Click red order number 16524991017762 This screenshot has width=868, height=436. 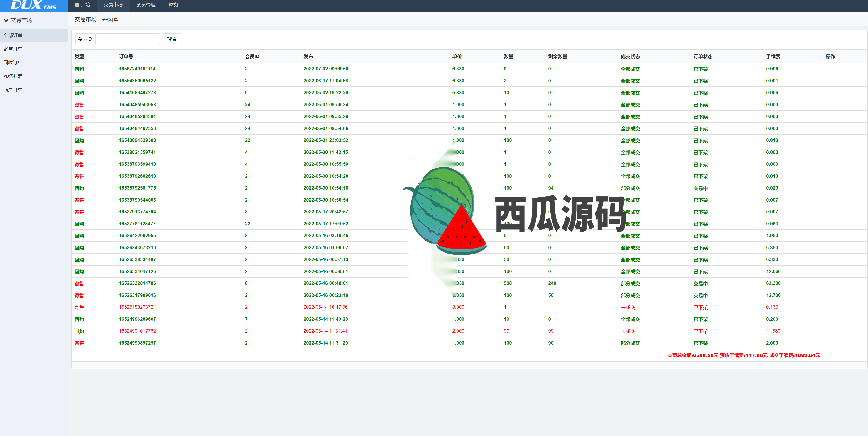[137, 331]
